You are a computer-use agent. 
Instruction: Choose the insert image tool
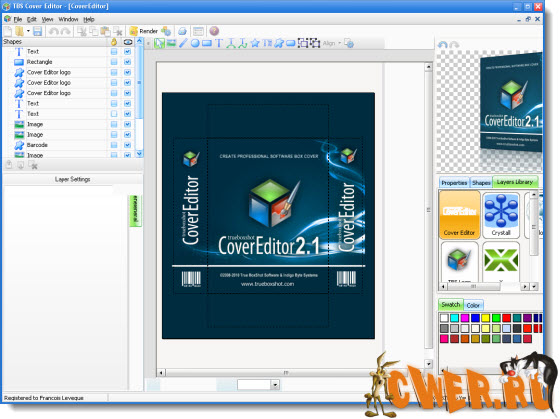[171, 43]
